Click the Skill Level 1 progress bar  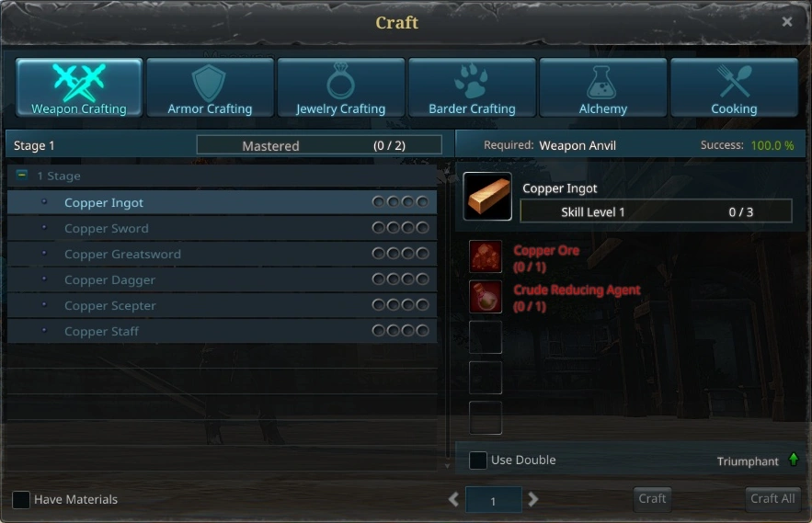[656, 211]
